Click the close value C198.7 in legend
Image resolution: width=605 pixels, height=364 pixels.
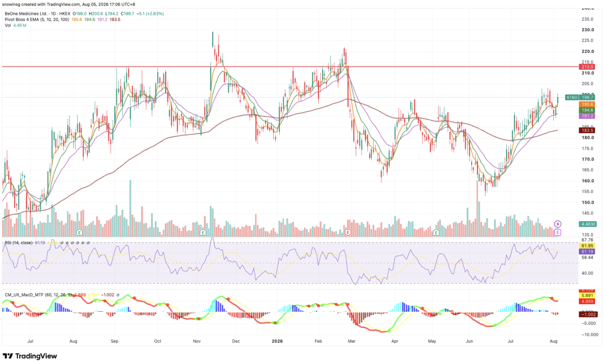tap(128, 14)
